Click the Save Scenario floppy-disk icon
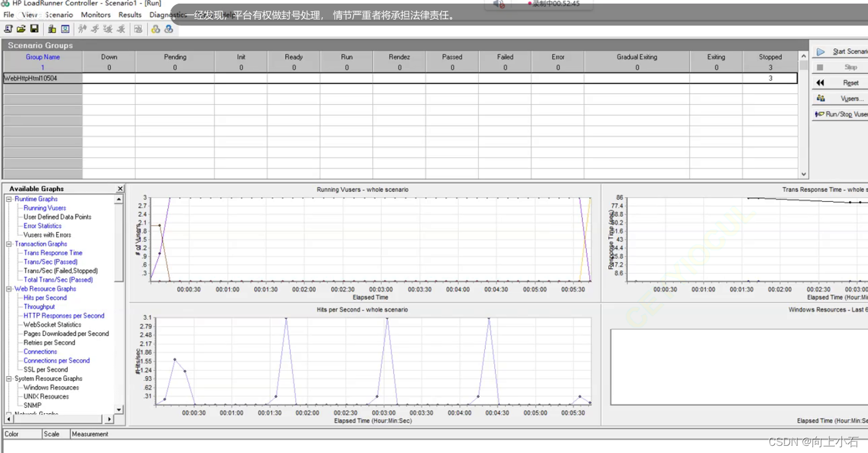The width and height of the screenshot is (868, 453). click(35, 29)
